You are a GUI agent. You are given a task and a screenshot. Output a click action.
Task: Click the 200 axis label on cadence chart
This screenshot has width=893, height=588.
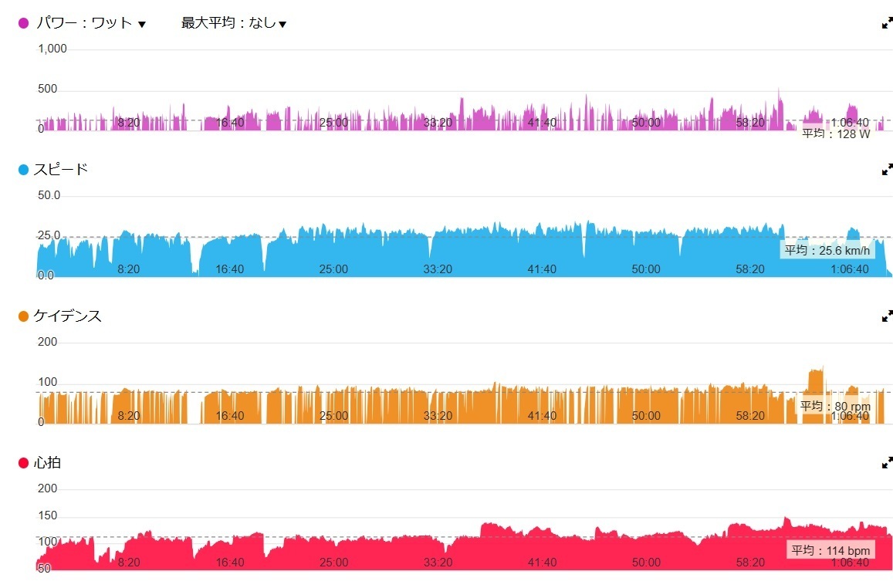[47, 342]
